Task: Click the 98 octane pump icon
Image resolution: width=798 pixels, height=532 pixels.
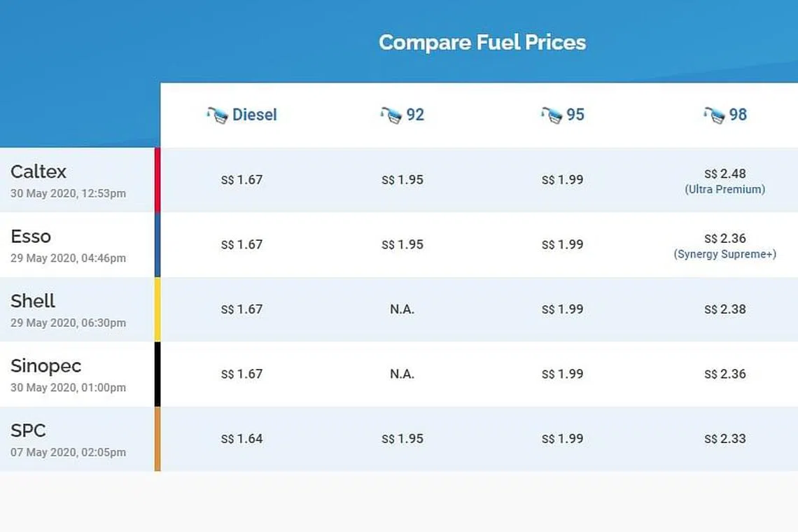Action: pos(714,115)
